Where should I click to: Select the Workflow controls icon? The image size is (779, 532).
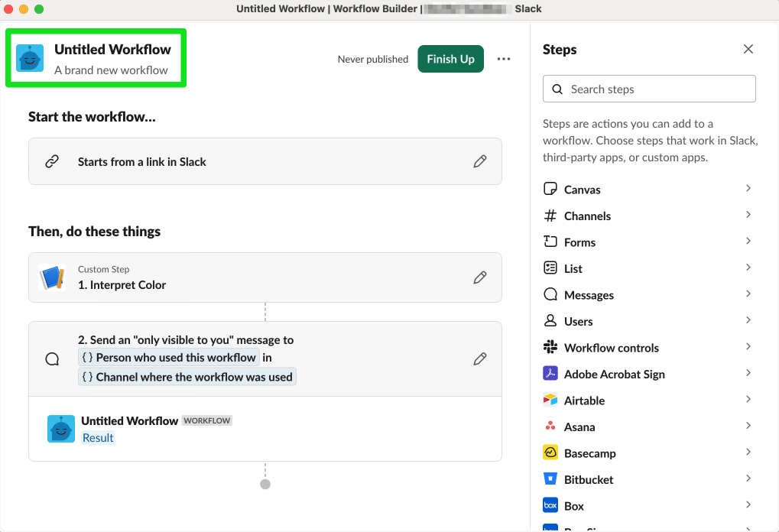550,347
